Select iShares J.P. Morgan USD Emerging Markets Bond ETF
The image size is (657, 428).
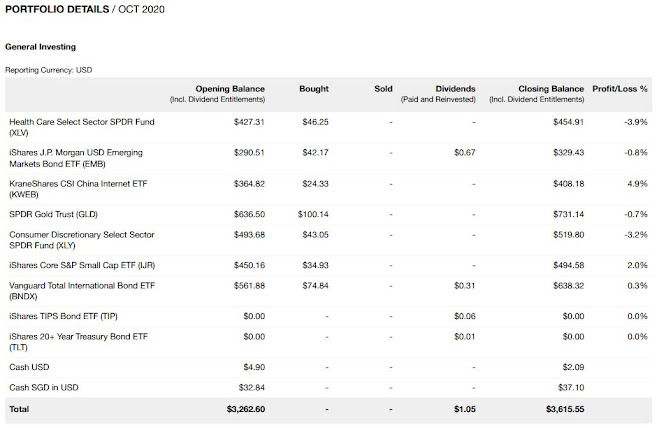[76, 158]
